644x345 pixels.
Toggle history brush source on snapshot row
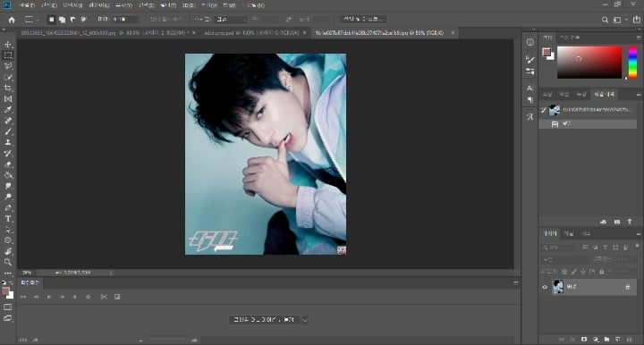pos(544,110)
